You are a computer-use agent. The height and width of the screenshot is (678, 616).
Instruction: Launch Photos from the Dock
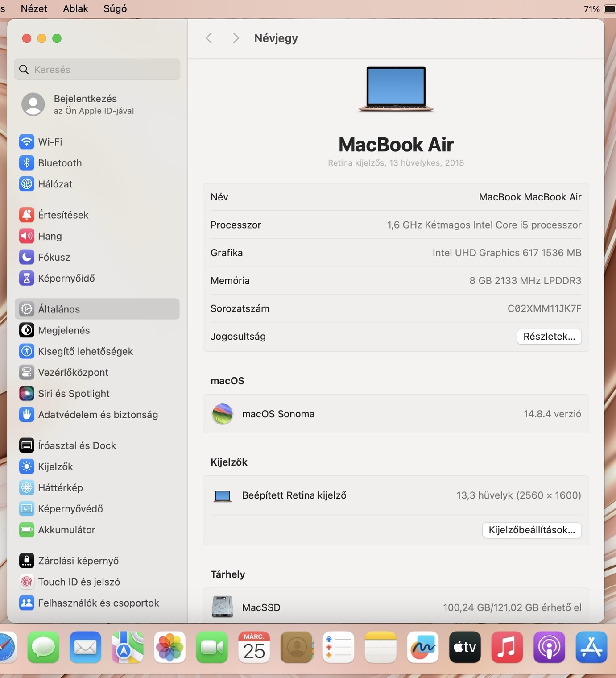170,647
